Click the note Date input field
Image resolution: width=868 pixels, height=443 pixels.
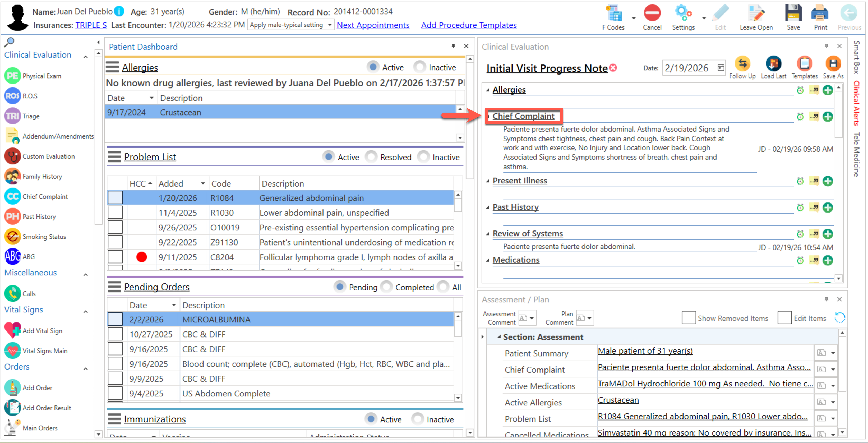(686, 68)
